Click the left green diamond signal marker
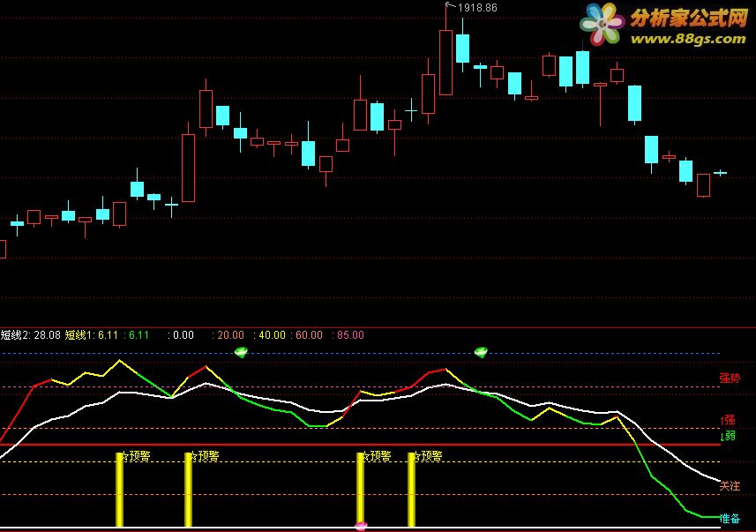The height and width of the screenshot is (532, 756). pyautogui.click(x=241, y=352)
